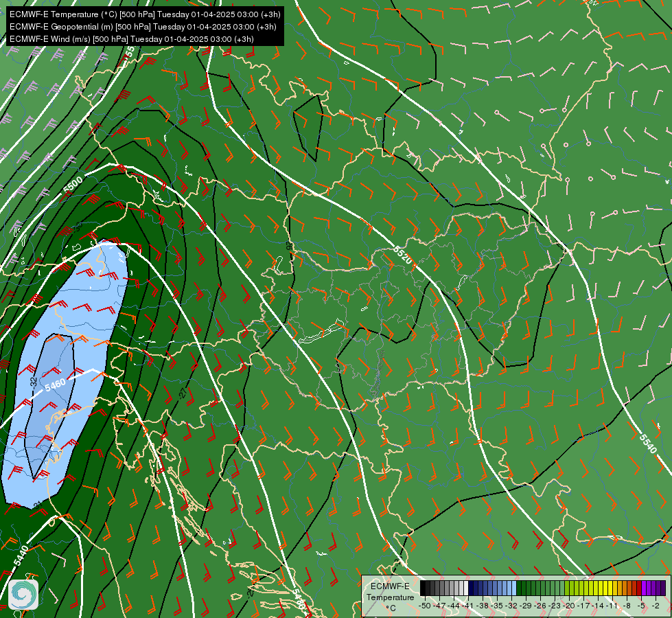The height and width of the screenshot is (618, 672).
Task: Click the 5500 geopotential contour label
Action: (73, 185)
